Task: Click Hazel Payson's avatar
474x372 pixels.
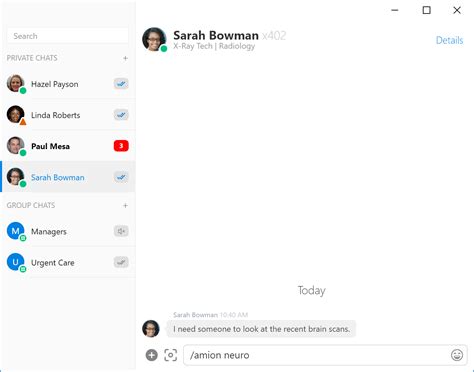Action: point(16,83)
